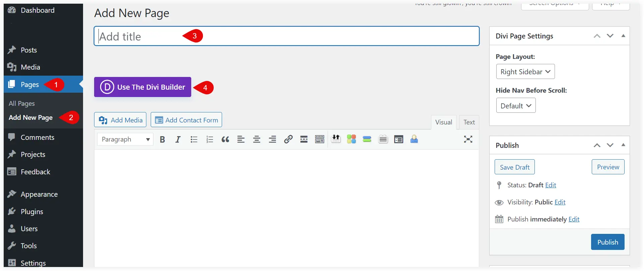The width and height of the screenshot is (644, 271).
Task: Toggle bold formatting in editor toolbar
Action: (x=162, y=140)
